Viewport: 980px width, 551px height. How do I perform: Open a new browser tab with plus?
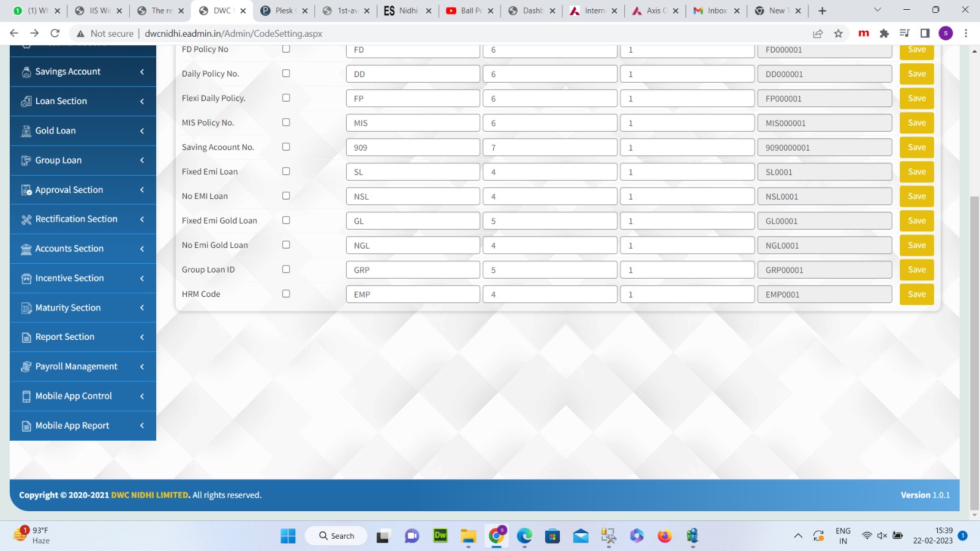tap(823, 10)
